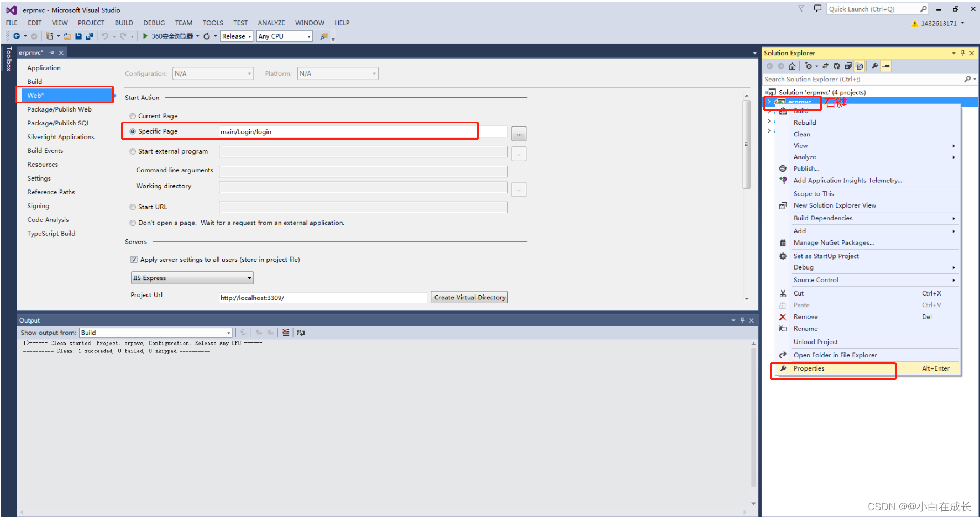Select the Specific Page radio button
Screen dimensions: 980x517
(x=132, y=131)
